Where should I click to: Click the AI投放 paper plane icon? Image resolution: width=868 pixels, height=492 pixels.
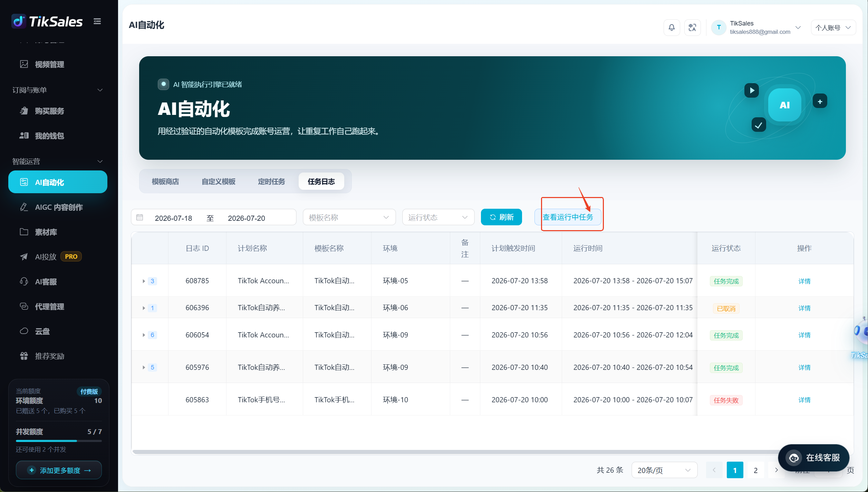coord(24,257)
